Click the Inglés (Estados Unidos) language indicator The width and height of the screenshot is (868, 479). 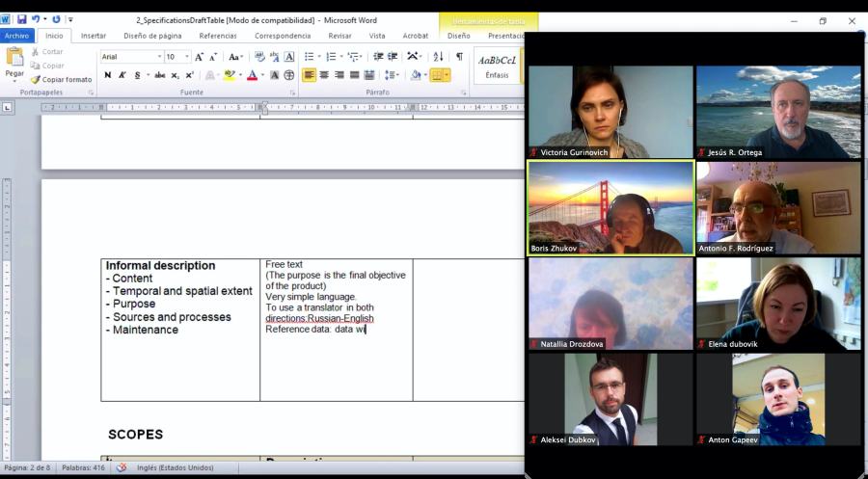(175, 467)
